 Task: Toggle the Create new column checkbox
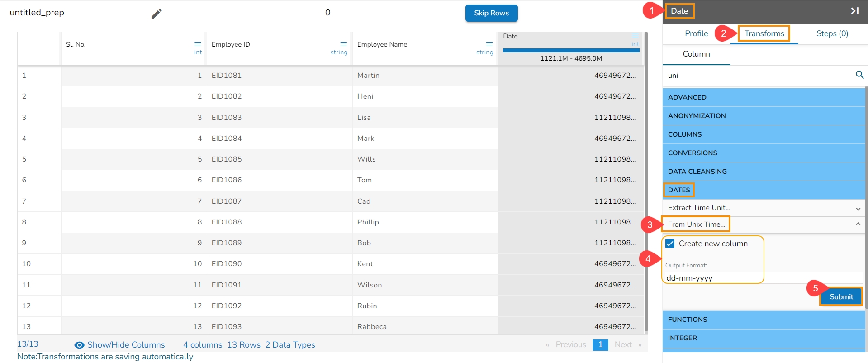pos(670,244)
